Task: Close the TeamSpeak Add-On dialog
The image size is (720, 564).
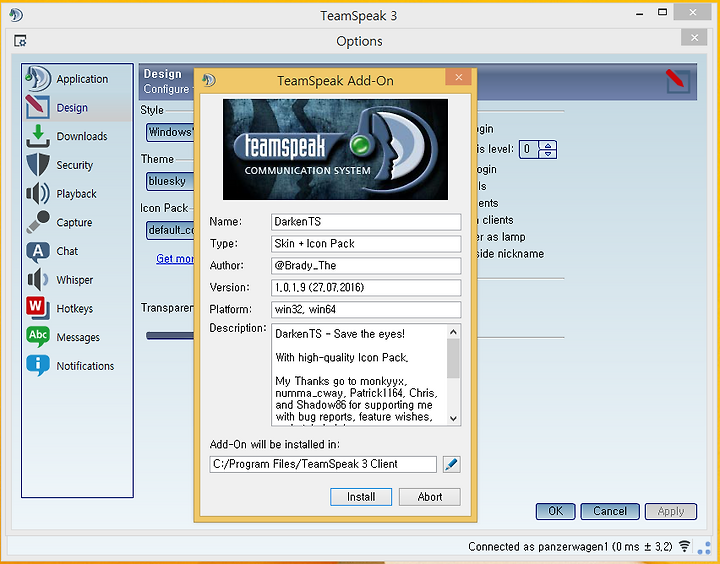Action: pos(458,77)
